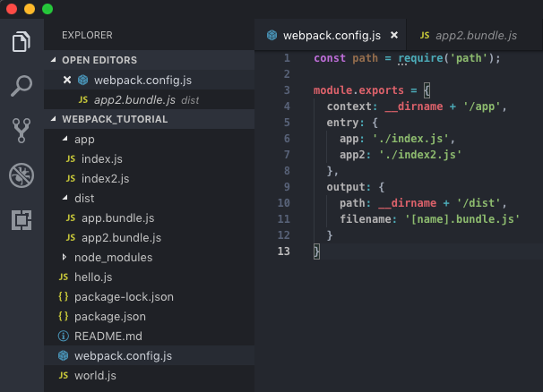Click info icon beside README.md
The height and width of the screenshot is (392, 543).
[64, 336]
